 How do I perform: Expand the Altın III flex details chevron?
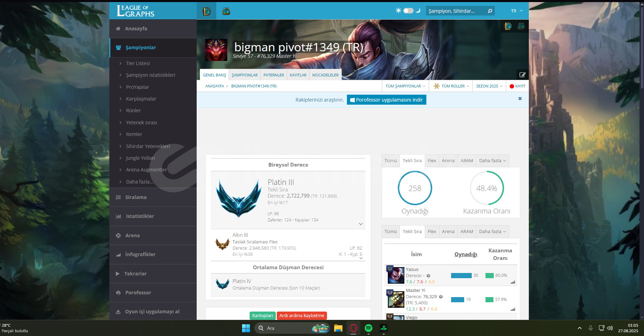361,258
